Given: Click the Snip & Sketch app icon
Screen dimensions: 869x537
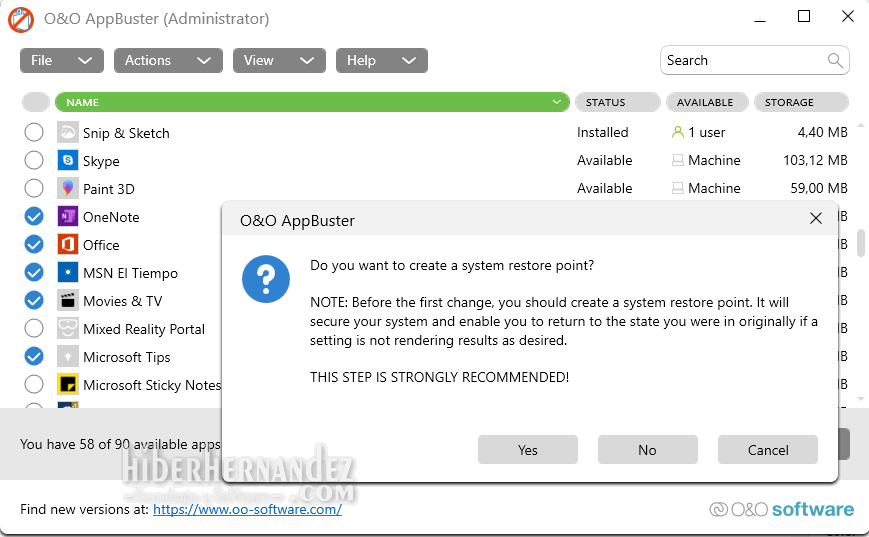Looking at the screenshot, I should pos(68,132).
